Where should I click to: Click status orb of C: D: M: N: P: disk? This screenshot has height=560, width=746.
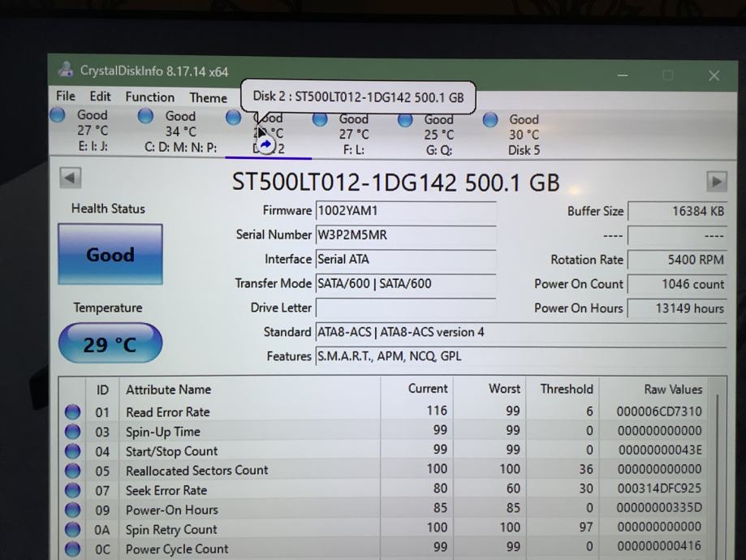pos(145,115)
